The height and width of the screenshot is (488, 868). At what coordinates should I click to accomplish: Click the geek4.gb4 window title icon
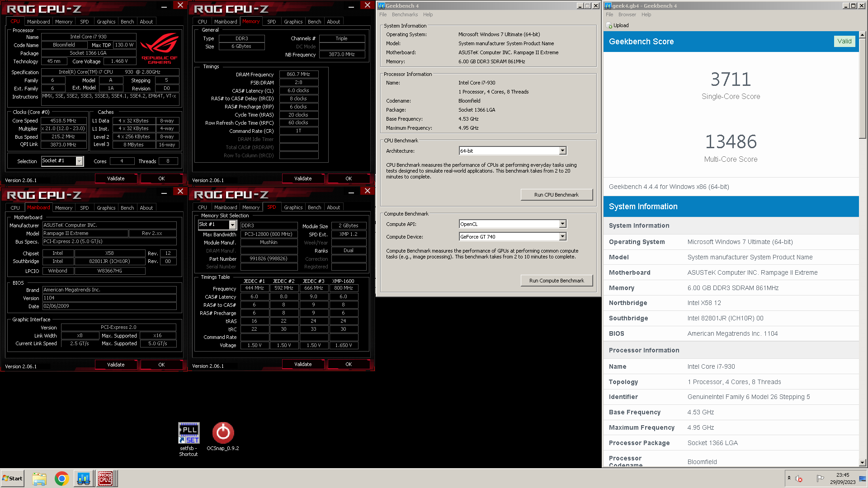tap(608, 6)
